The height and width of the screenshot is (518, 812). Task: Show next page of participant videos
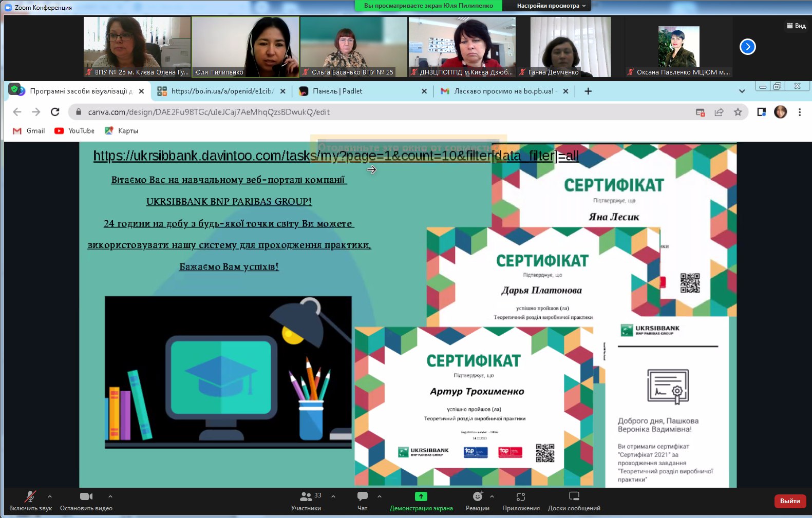(x=748, y=47)
